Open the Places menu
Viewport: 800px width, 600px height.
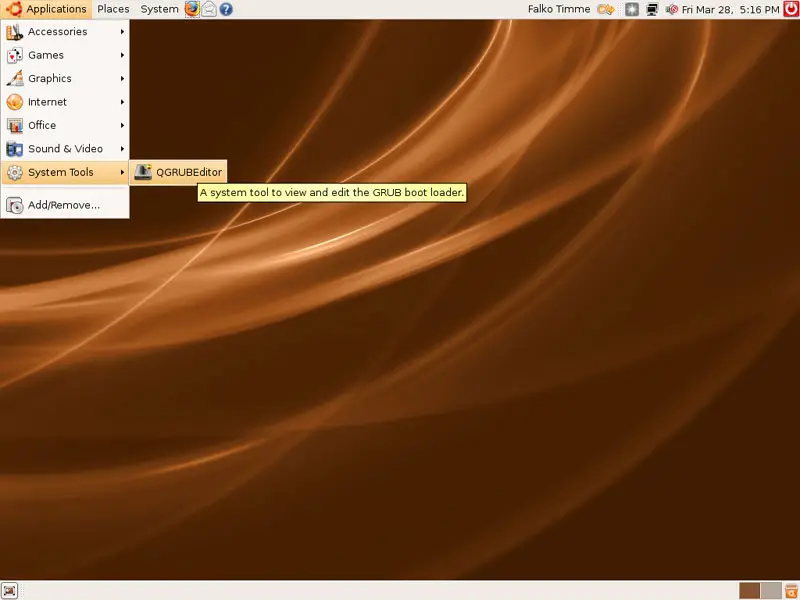(x=113, y=9)
